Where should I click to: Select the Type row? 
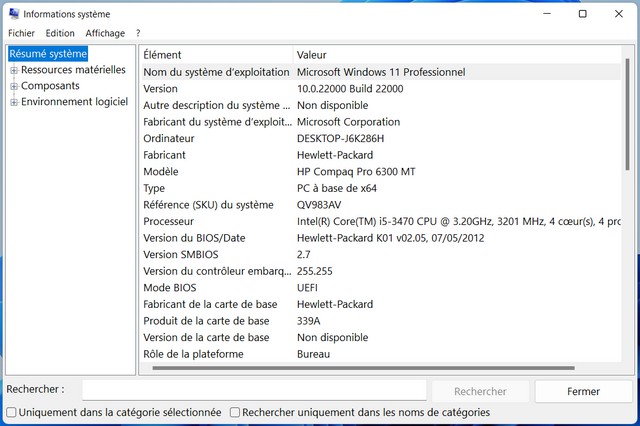pyautogui.click(x=380, y=188)
